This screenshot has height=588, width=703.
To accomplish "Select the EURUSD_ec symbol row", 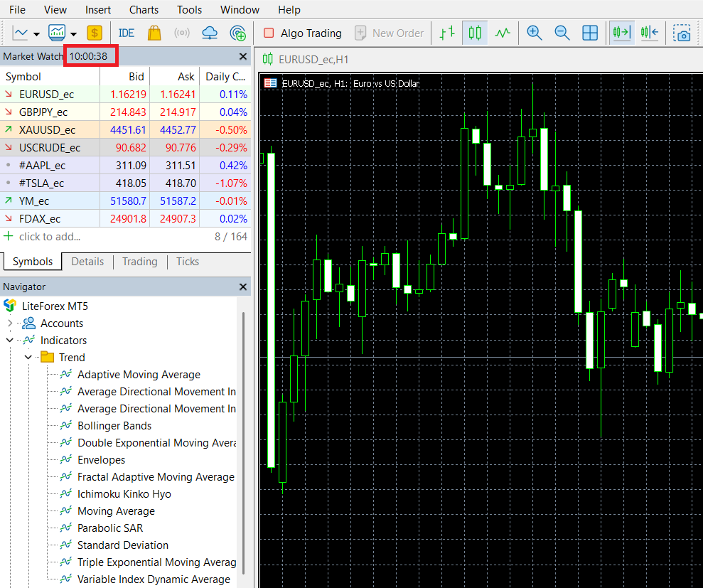I will (126, 94).
